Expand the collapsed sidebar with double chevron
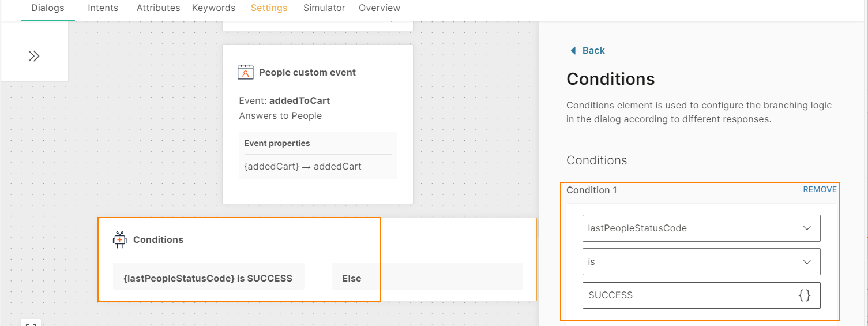 point(34,56)
